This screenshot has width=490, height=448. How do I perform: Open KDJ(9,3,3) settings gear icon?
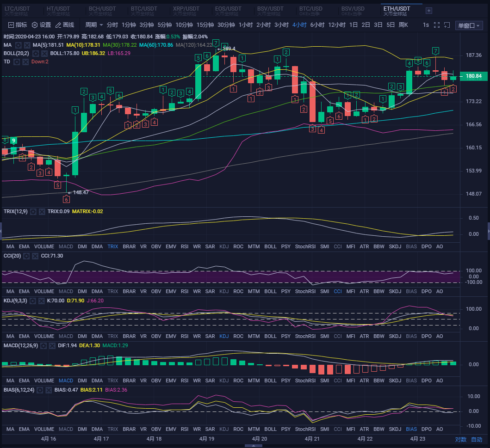[34, 301]
